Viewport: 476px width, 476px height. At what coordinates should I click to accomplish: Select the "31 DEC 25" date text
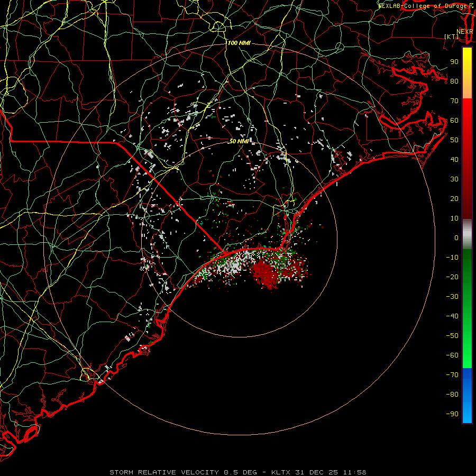tap(316, 472)
